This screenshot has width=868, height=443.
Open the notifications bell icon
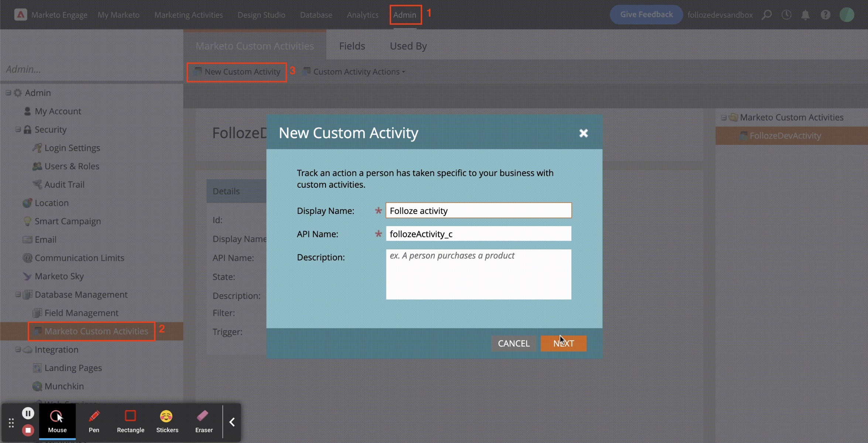coord(805,15)
